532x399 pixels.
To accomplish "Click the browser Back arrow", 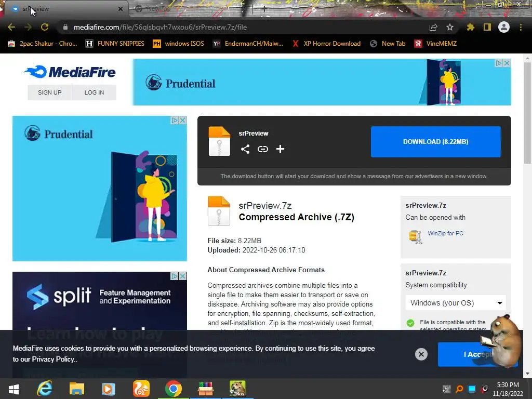I will click(11, 27).
